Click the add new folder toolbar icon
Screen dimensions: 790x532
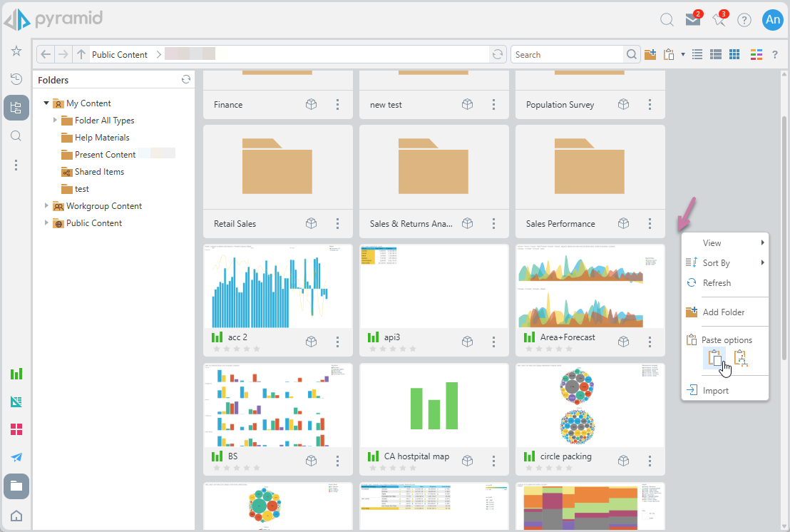(650, 55)
